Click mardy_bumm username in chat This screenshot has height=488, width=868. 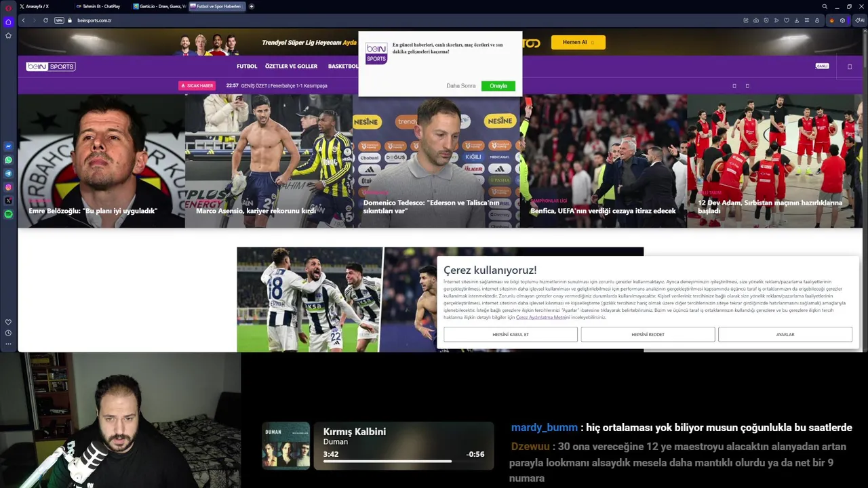coord(544,428)
